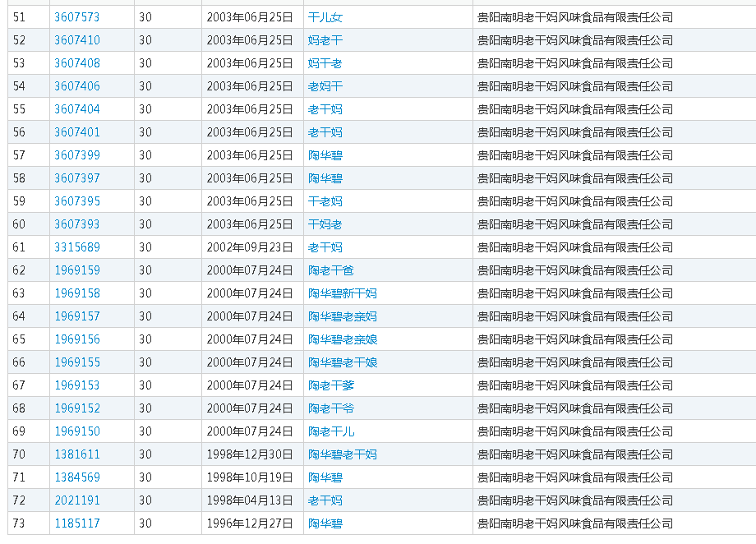Open registration number 3607410 link
Image resolution: width=756 pixels, height=544 pixels.
77,40
